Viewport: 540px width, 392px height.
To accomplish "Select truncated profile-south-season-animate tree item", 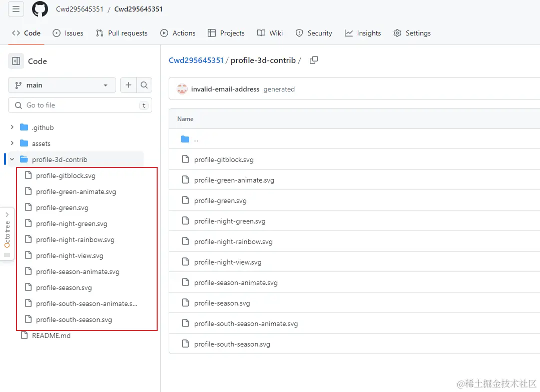I will click(87, 303).
